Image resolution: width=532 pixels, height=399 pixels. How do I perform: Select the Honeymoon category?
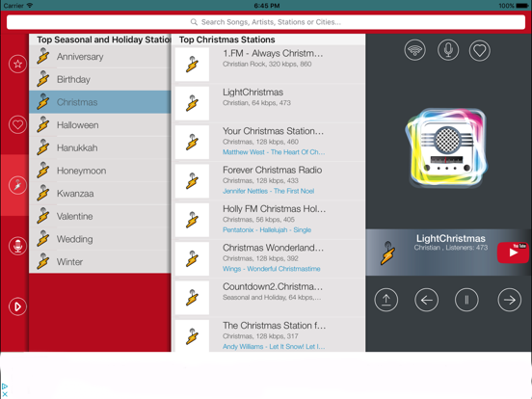pos(100,171)
